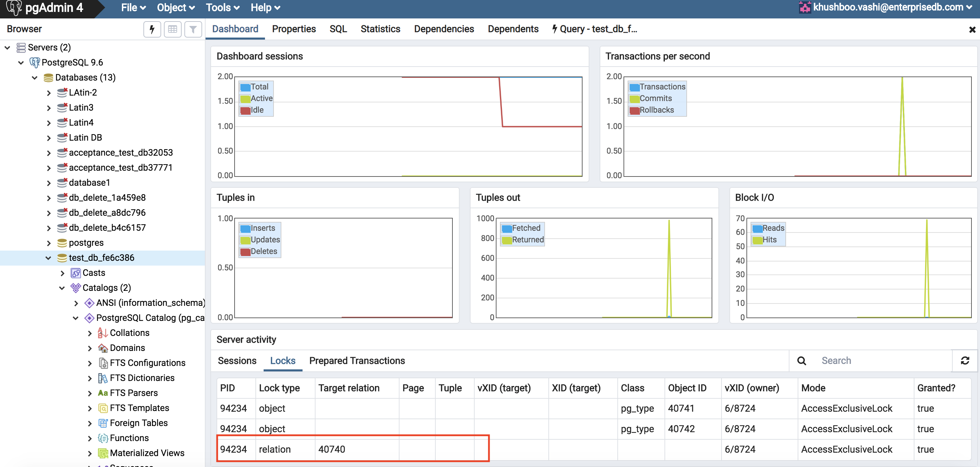Click the Returned legend color swatch
This screenshot has height=467, width=980.
[506, 240]
